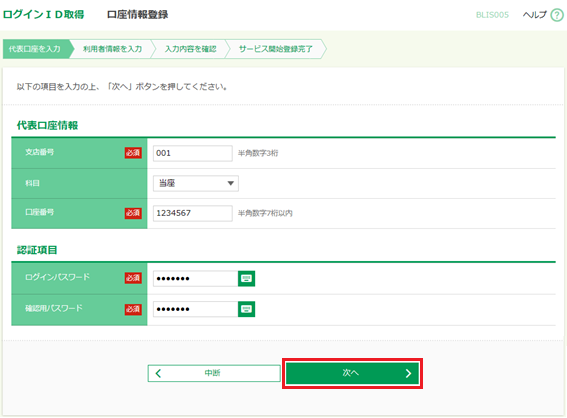
Task: Select the 利用者情報を入力 step tab
Action: point(112,49)
